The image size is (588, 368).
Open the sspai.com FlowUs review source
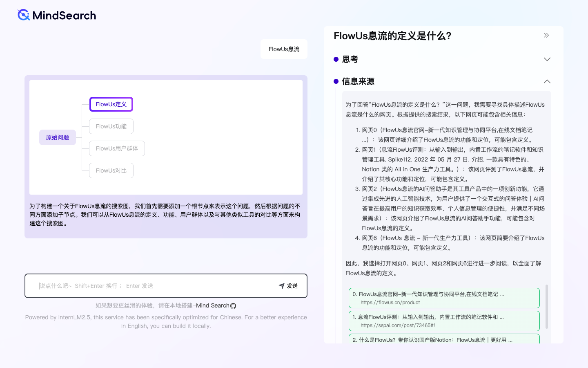[444, 321]
